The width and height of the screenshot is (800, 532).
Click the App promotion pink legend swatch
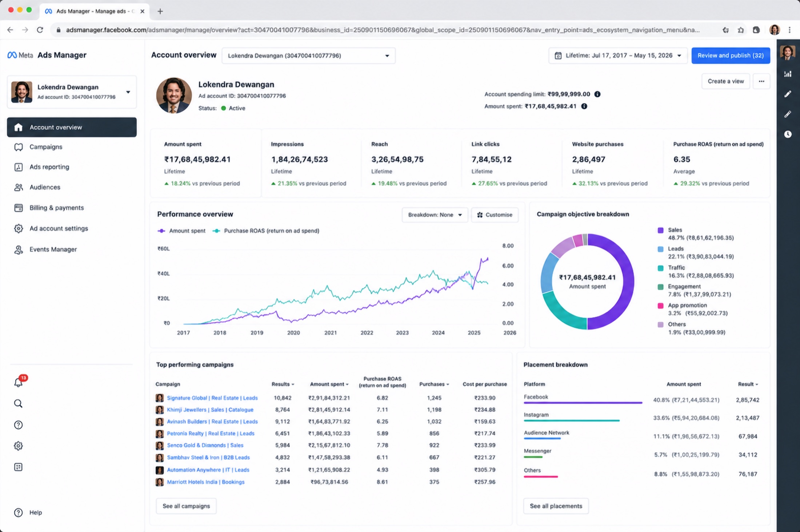pyautogui.click(x=660, y=306)
